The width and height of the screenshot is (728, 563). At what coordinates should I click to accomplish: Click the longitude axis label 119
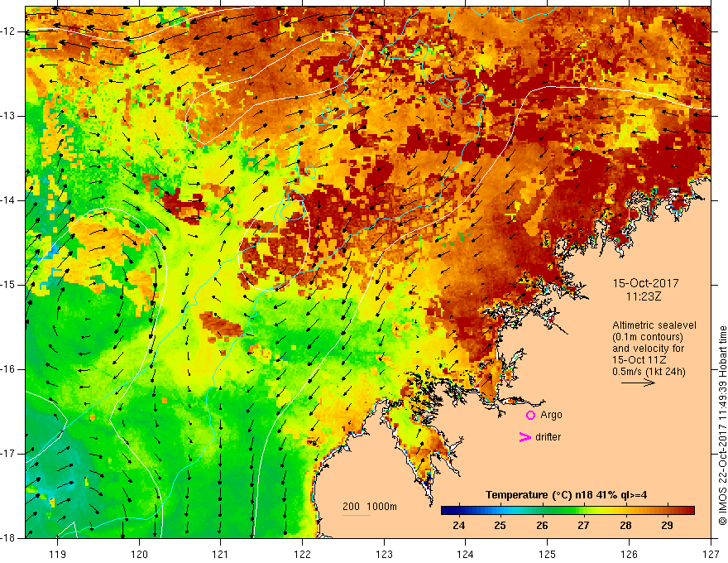click(58, 554)
